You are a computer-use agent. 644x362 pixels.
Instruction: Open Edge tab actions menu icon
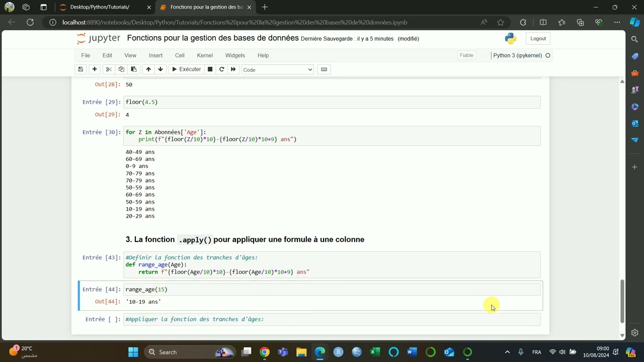(43, 7)
